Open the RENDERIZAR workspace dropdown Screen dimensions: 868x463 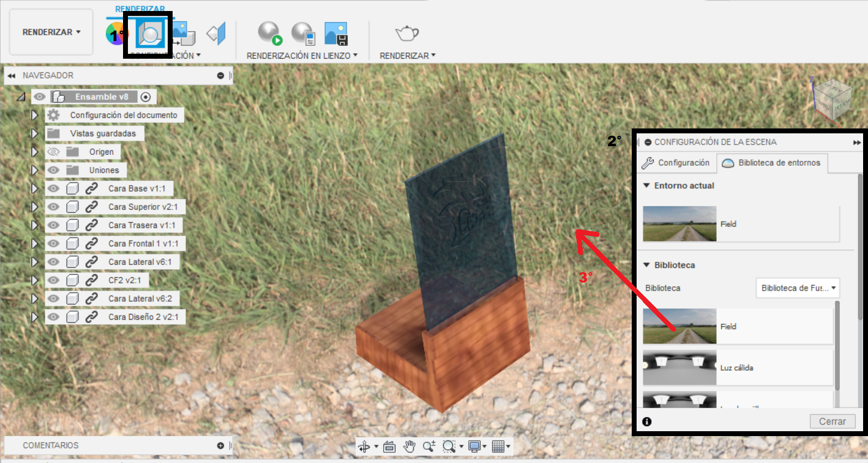coord(51,32)
